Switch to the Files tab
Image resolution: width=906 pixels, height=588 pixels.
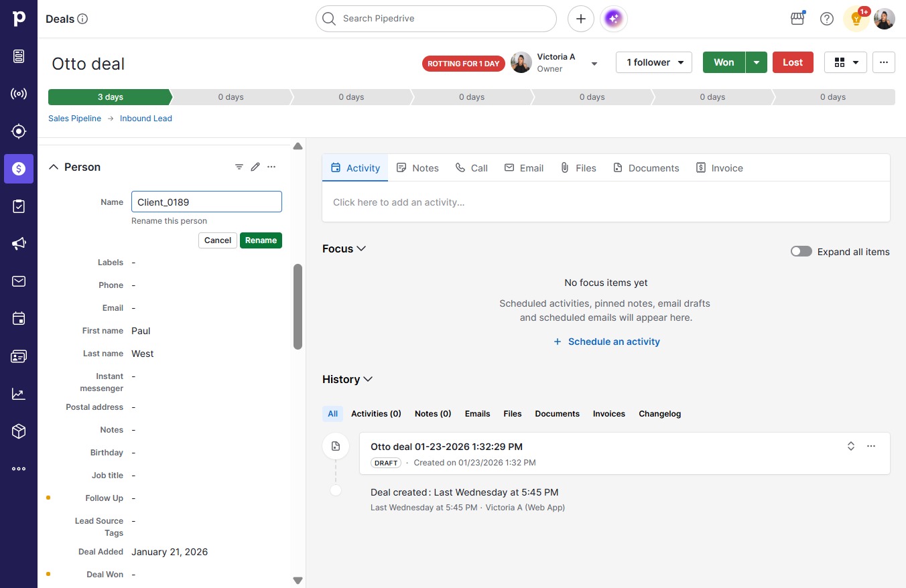[578, 168]
